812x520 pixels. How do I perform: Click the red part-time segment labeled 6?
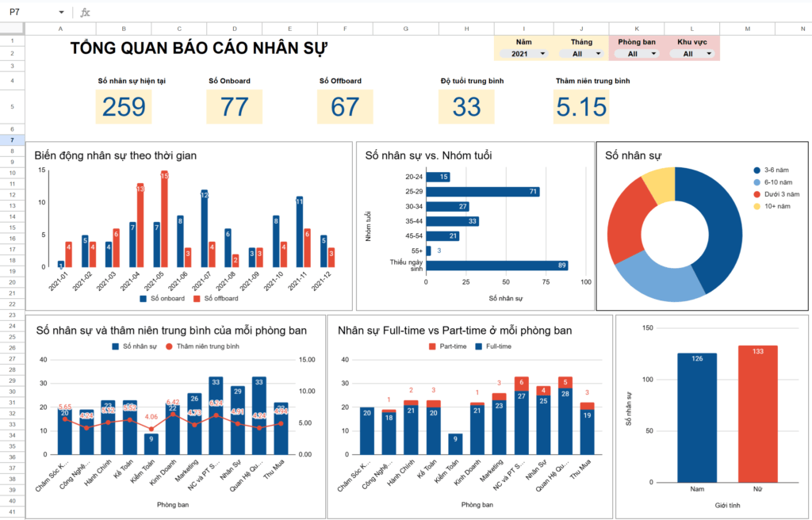click(522, 384)
